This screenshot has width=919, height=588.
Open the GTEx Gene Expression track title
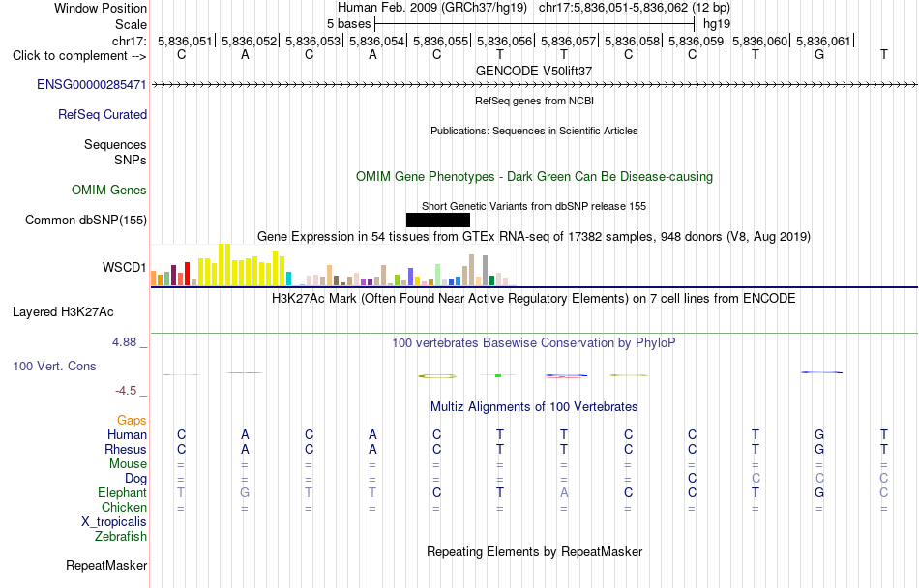pos(534,237)
